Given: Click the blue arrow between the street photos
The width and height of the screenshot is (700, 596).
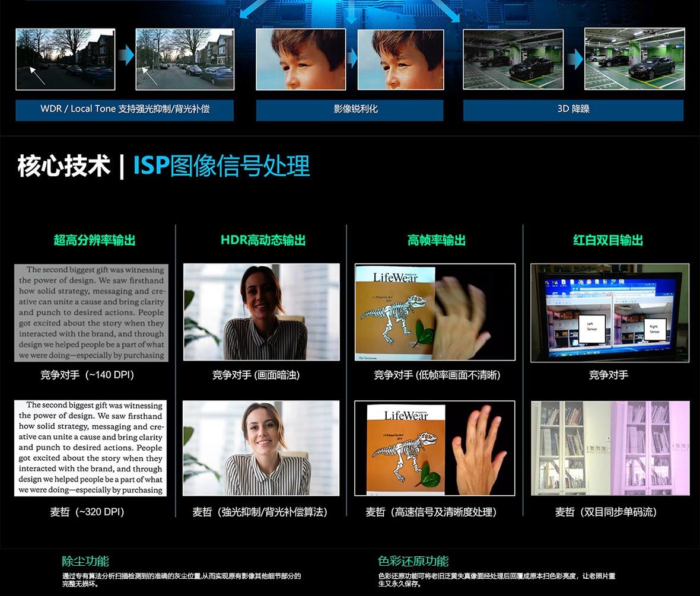Looking at the screenshot, I should click(x=125, y=58).
